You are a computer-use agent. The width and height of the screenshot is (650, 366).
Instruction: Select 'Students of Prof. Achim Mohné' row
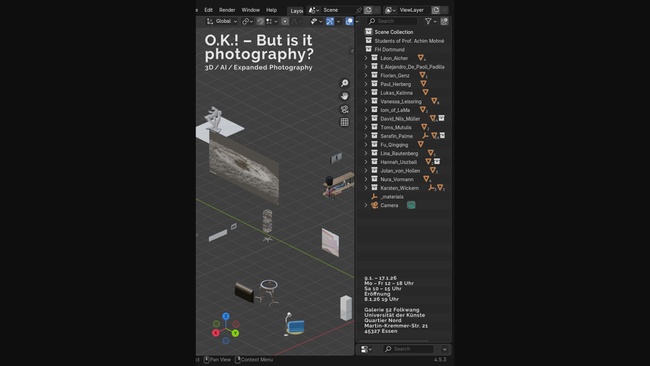pos(405,41)
